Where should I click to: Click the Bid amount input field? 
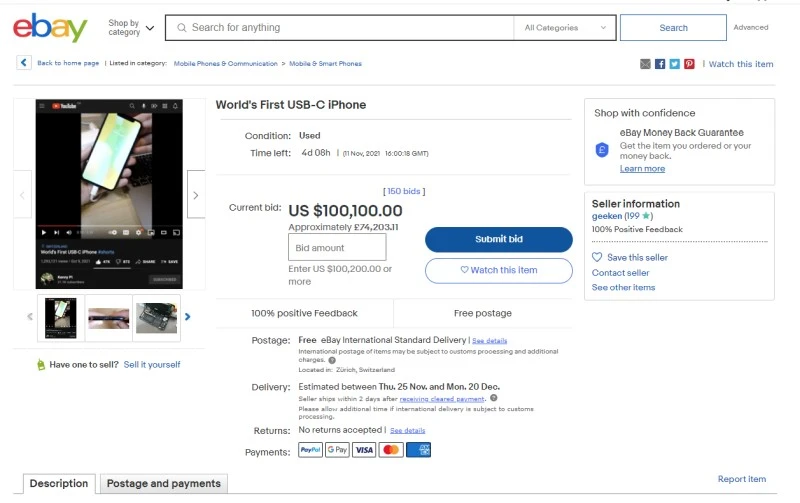point(337,248)
